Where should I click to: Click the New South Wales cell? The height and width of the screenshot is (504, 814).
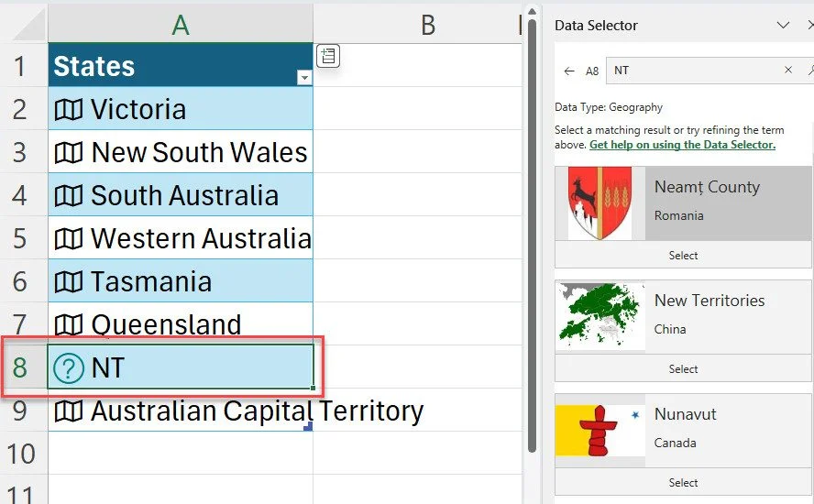pyautogui.click(x=181, y=151)
